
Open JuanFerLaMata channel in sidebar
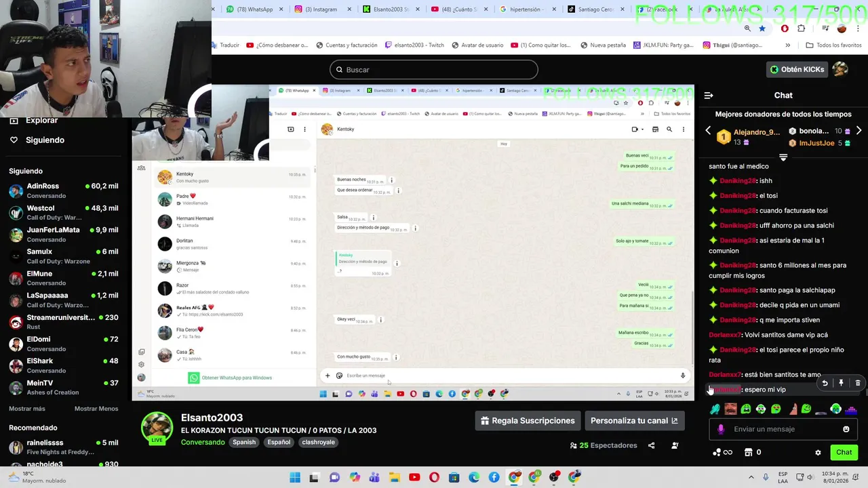coord(64,235)
